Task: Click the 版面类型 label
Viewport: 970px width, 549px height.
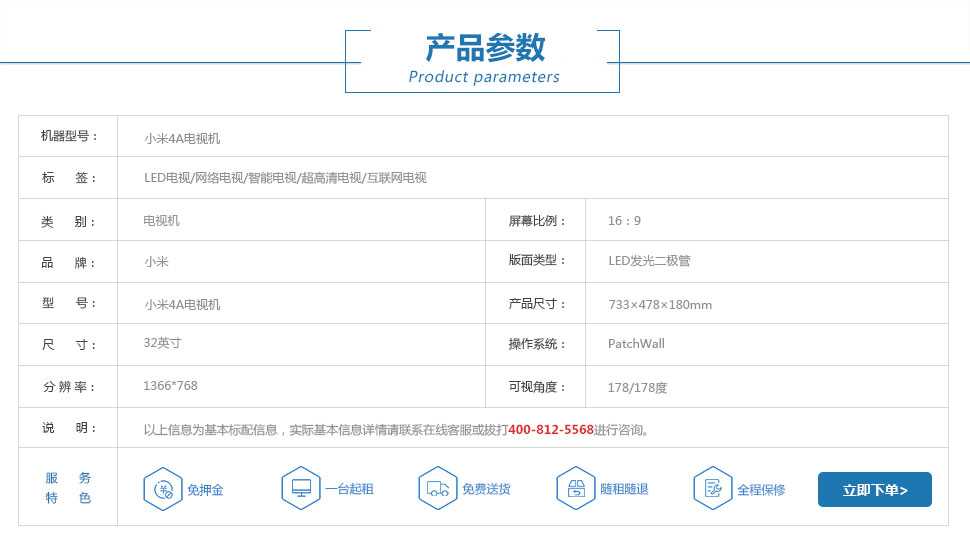Action: [536, 261]
